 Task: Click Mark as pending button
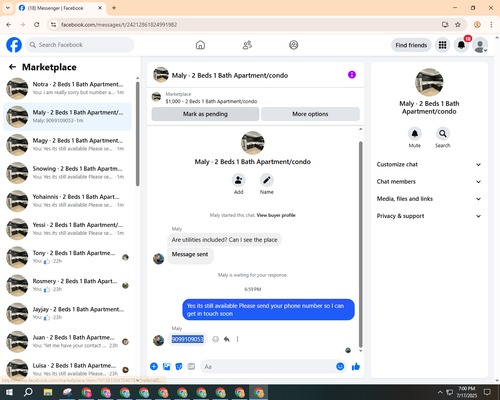(x=205, y=114)
